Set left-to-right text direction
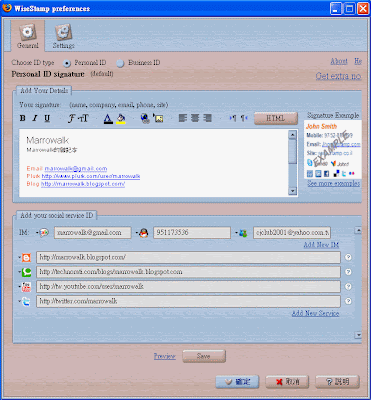This screenshot has width=371, height=400. [233, 118]
